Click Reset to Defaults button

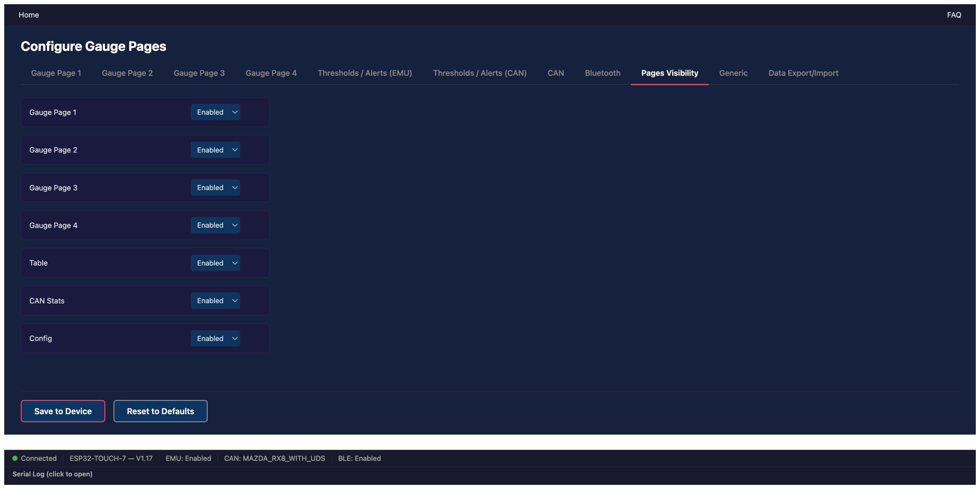(x=160, y=411)
